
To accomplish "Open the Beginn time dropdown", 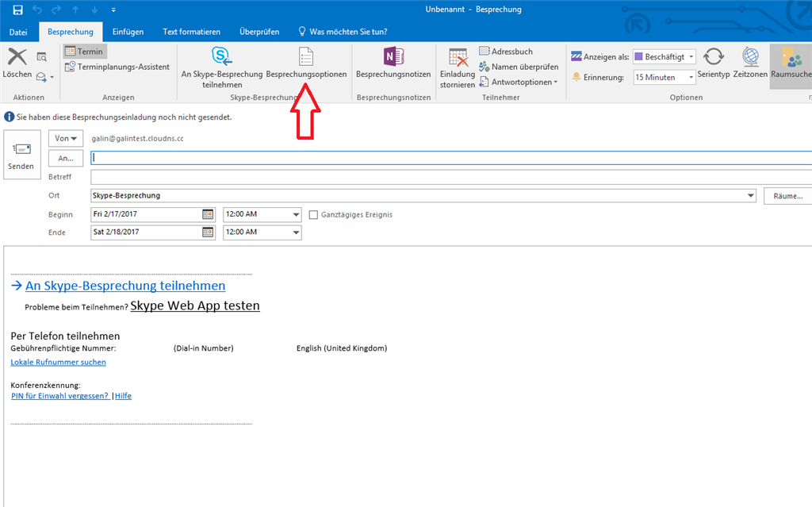I will pos(296,214).
